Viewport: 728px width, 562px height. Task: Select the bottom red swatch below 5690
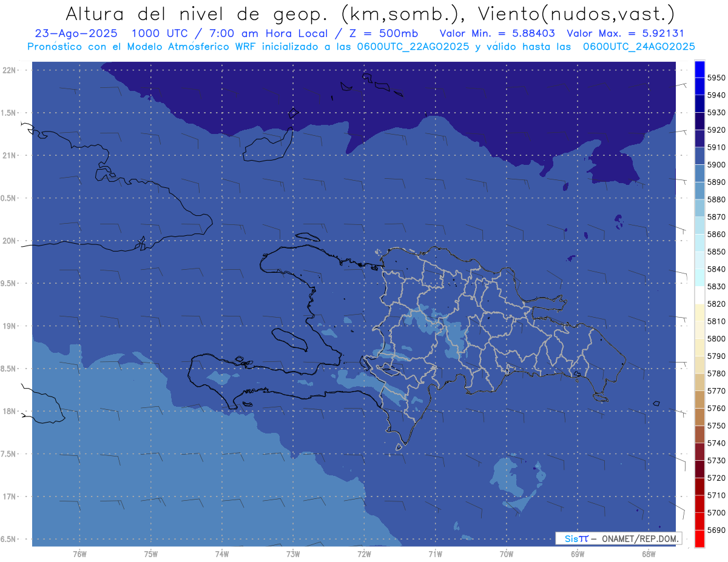(x=699, y=538)
